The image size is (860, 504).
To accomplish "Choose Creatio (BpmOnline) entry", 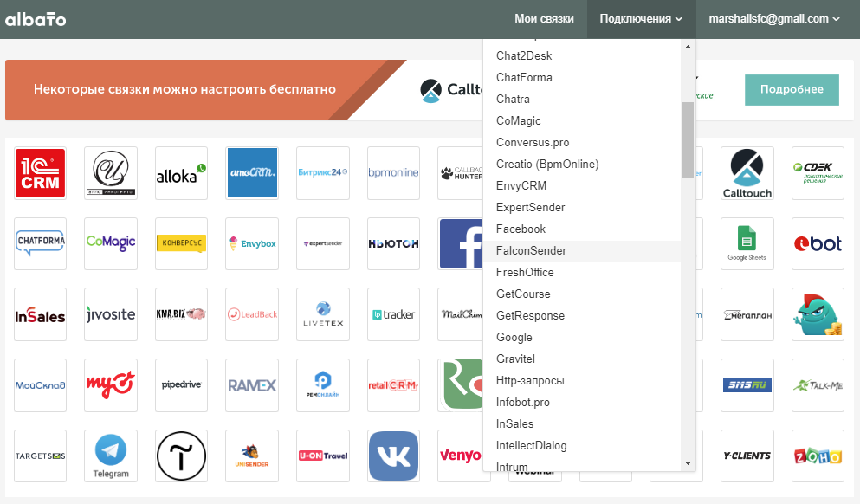I will (581, 164).
